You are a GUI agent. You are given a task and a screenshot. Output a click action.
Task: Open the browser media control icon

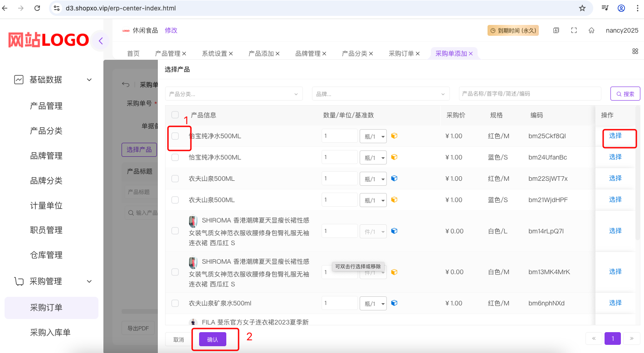pos(605,8)
